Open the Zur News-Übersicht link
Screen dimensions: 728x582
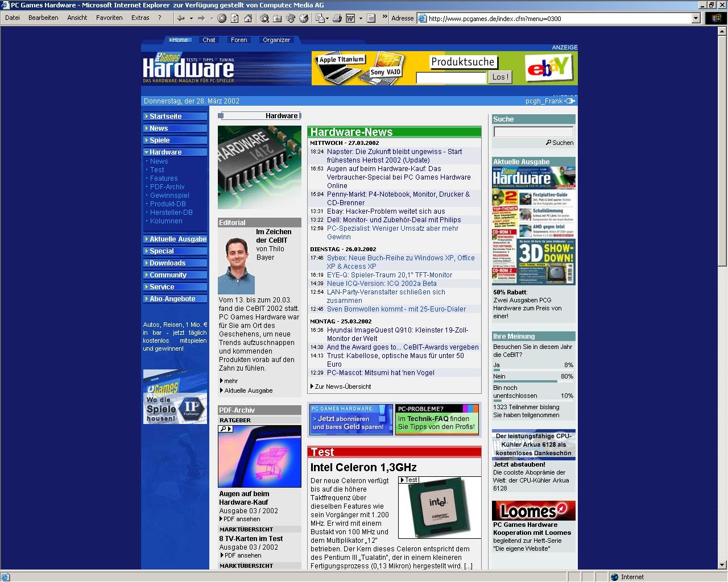click(x=342, y=386)
